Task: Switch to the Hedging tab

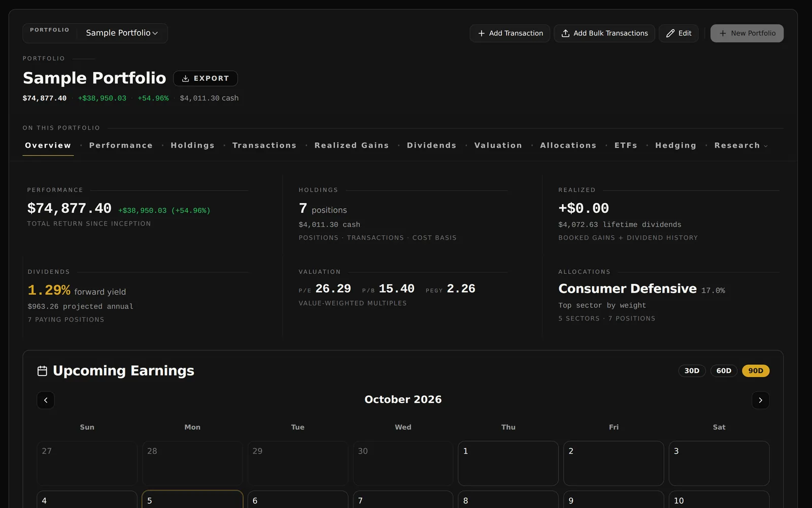Action: (675, 145)
